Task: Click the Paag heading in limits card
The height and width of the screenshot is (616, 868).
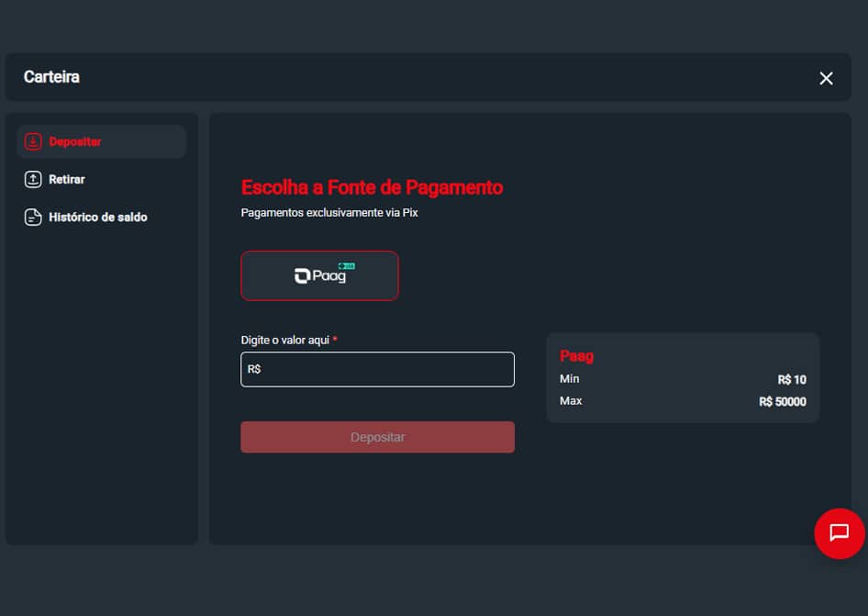Action: (576, 356)
